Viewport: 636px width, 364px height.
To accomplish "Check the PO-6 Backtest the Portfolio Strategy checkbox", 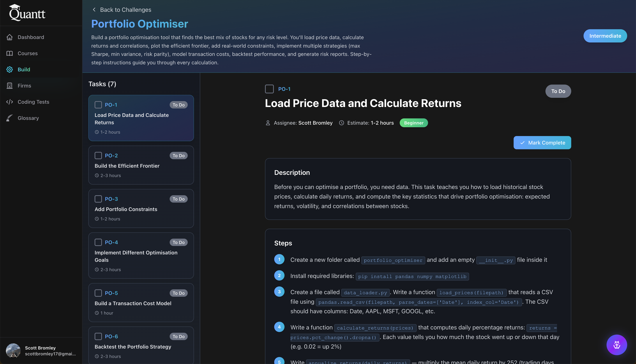I will (x=98, y=336).
